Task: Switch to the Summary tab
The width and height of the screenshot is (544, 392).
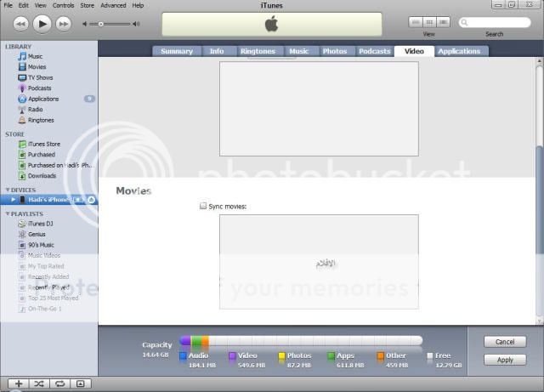Action: 177,51
